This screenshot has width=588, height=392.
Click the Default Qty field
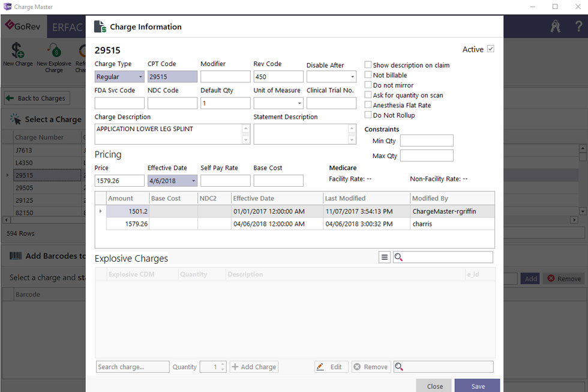pos(226,103)
